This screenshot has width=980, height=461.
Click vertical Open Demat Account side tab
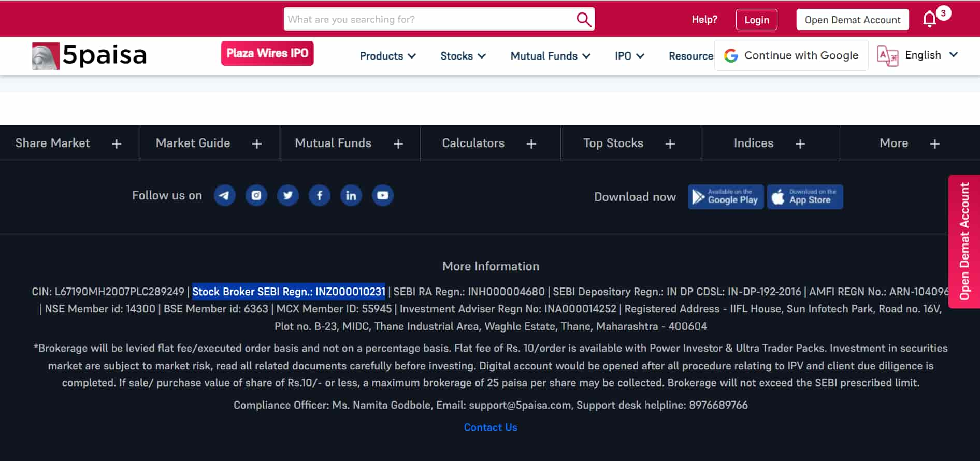point(964,241)
